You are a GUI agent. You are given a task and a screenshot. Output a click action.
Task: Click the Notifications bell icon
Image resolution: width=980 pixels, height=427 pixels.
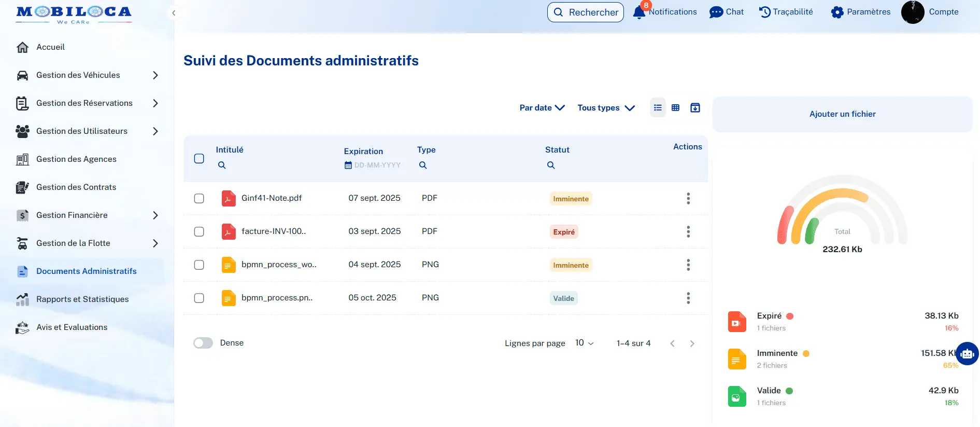coord(640,12)
